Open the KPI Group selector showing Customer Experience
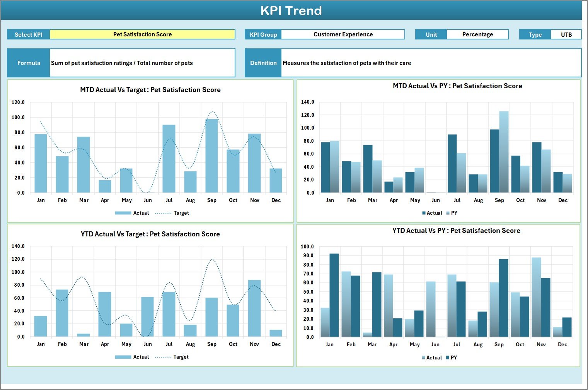 pyautogui.click(x=343, y=34)
